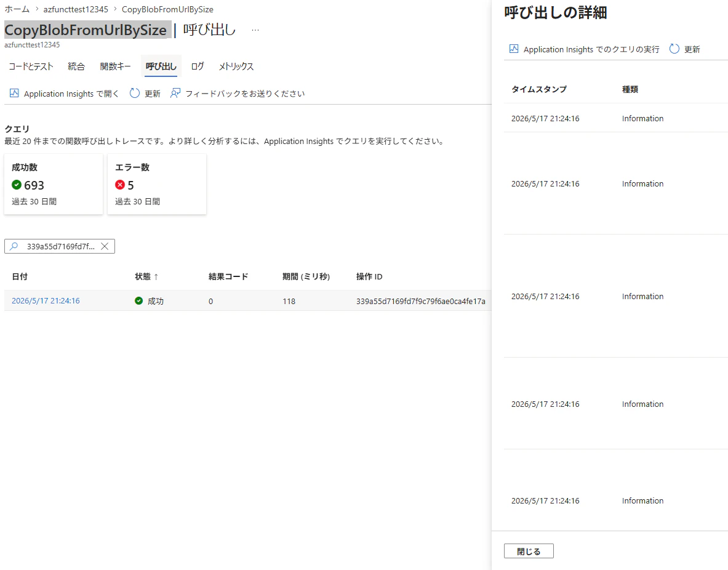This screenshot has width=728, height=570.
Task: Click Application Insights query icon in details panel
Action: pyautogui.click(x=513, y=49)
